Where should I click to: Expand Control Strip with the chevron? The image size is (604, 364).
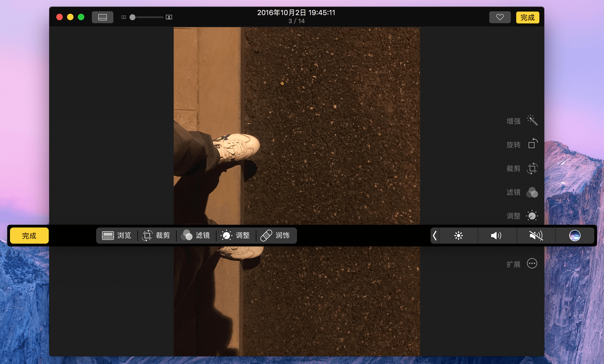(435, 236)
